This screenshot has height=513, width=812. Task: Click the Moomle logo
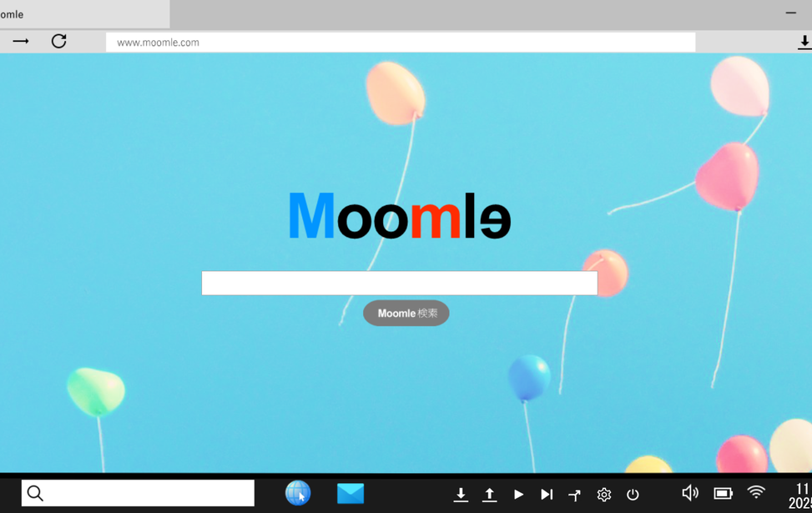coord(399,216)
